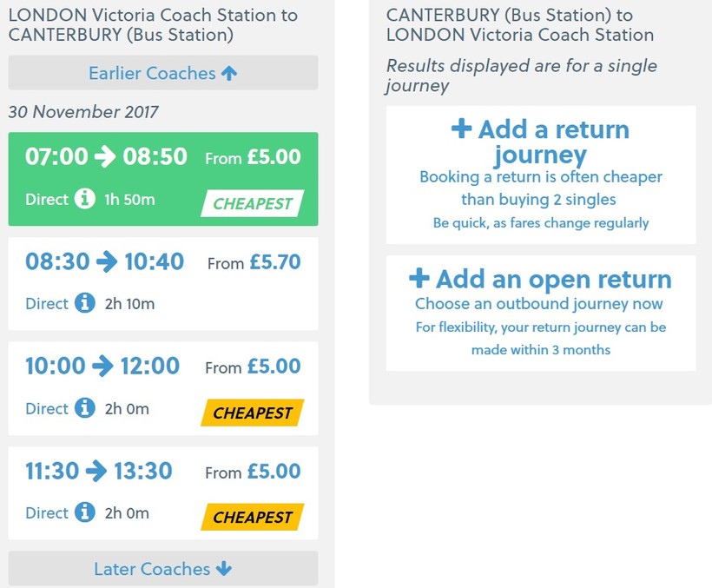Click plus icon beside Add an open return
Image resolution: width=712 pixels, height=588 pixels.
click(x=419, y=278)
